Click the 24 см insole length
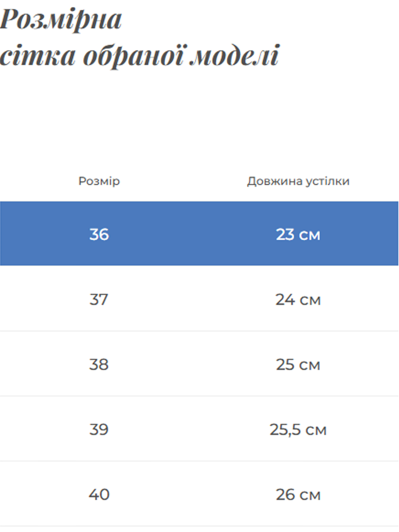 298,300
